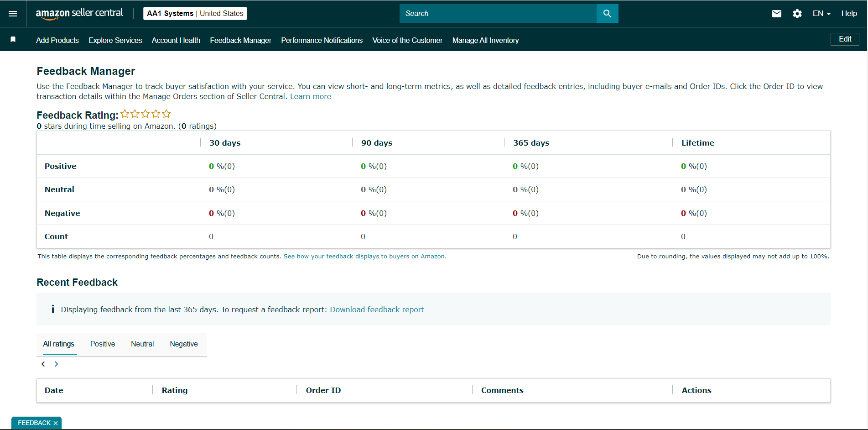Open Feedback Manager menu item
Screen dimensions: 868x430
coord(241,40)
